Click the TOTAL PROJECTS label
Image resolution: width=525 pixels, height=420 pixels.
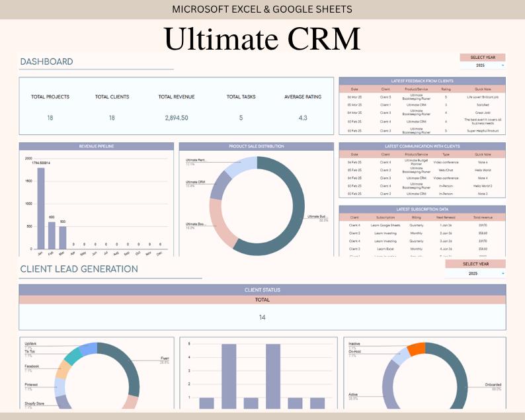[50, 97]
